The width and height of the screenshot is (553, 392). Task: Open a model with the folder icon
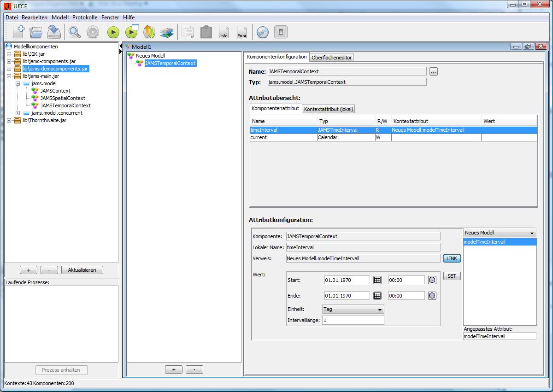coord(36,32)
